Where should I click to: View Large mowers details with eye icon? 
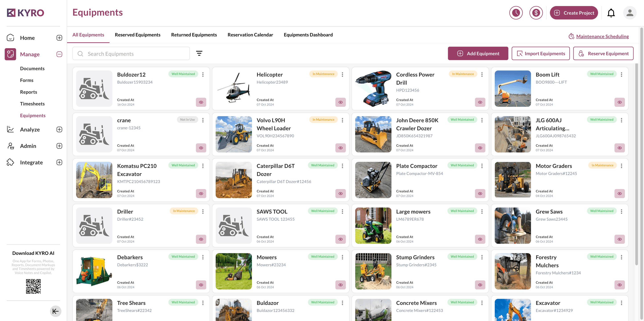click(480, 239)
